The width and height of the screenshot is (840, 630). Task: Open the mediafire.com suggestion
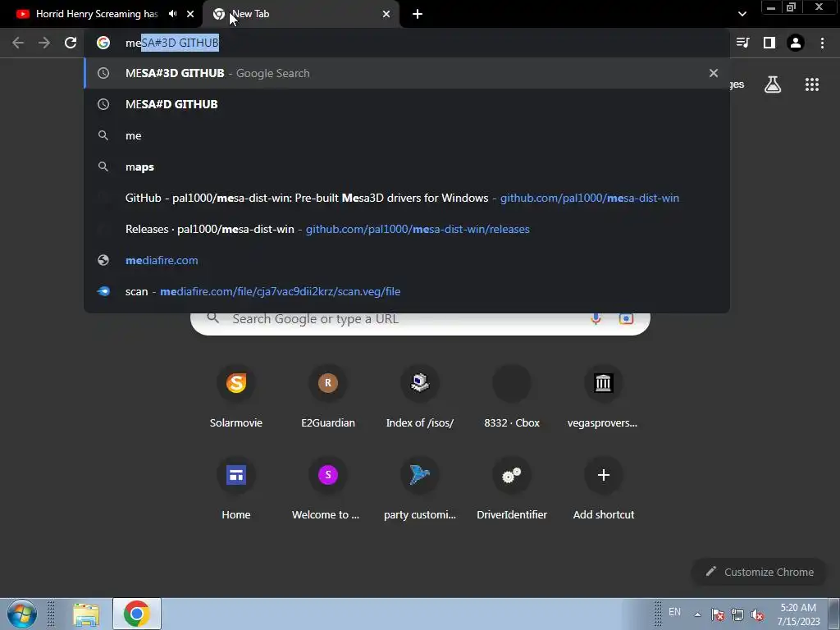tap(407, 260)
